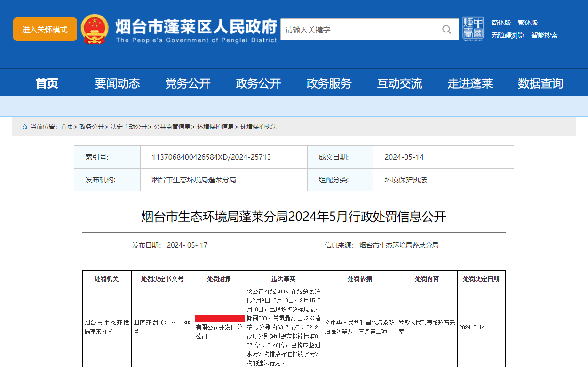Click the national emblem government logo

point(95,29)
